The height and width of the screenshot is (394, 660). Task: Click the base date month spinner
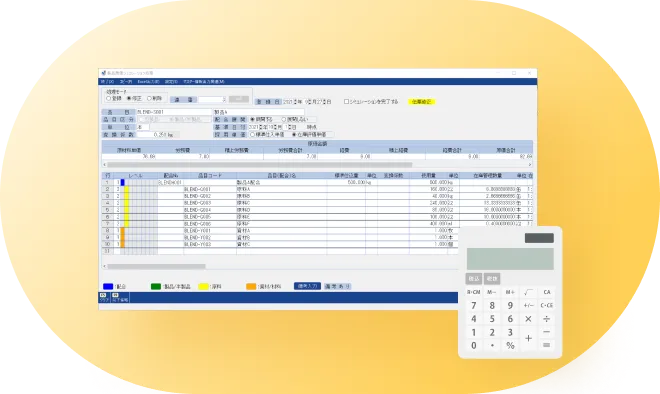pyautogui.click(x=274, y=127)
